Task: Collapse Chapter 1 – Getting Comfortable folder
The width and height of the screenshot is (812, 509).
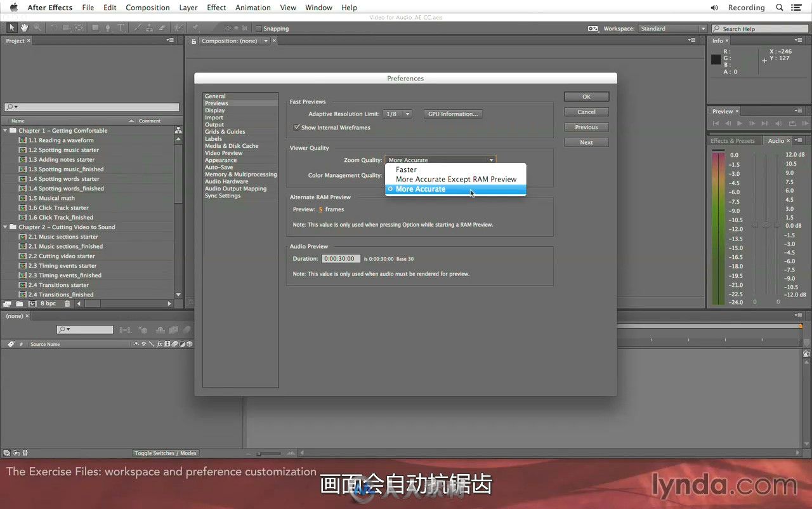Action: pyautogui.click(x=5, y=130)
